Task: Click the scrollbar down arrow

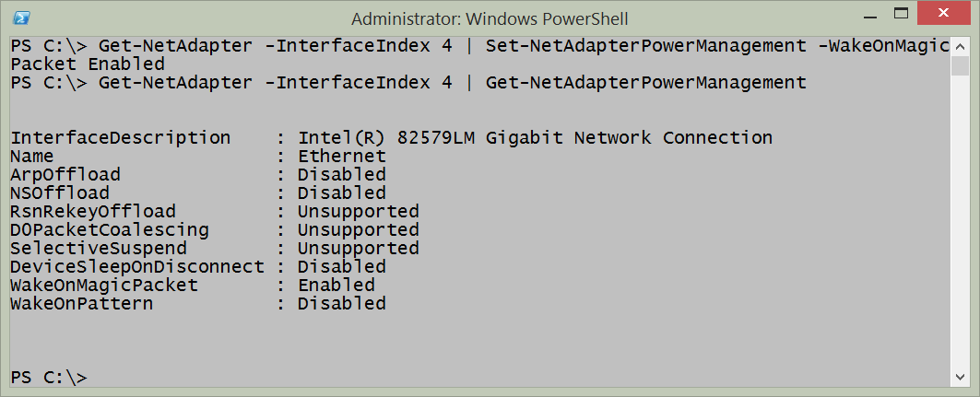Action: [959, 379]
